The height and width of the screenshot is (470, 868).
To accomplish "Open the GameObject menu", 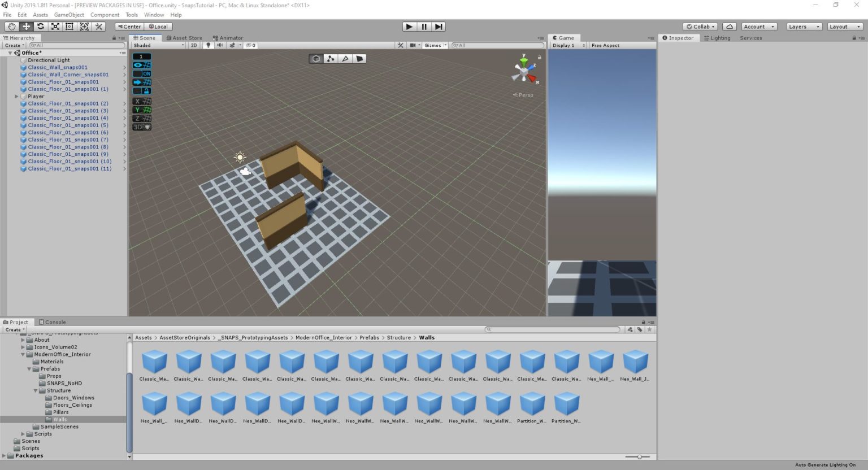I will coord(69,15).
